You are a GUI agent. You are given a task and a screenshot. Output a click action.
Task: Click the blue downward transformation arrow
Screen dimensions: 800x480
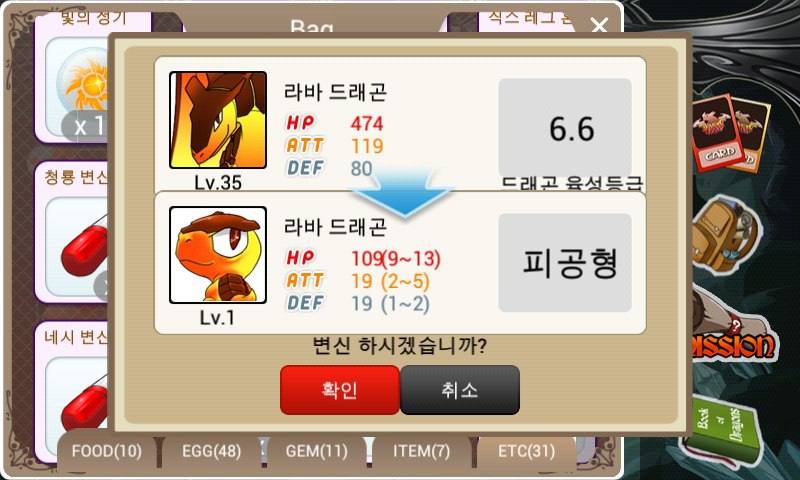(403, 194)
